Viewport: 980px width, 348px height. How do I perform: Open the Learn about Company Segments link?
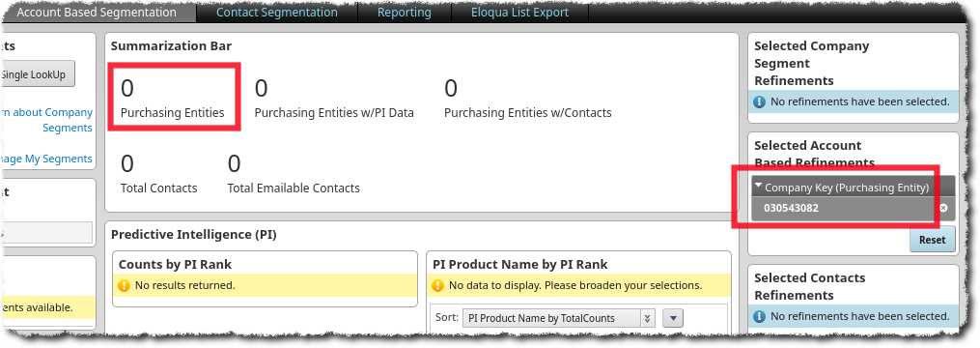tap(46, 120)
